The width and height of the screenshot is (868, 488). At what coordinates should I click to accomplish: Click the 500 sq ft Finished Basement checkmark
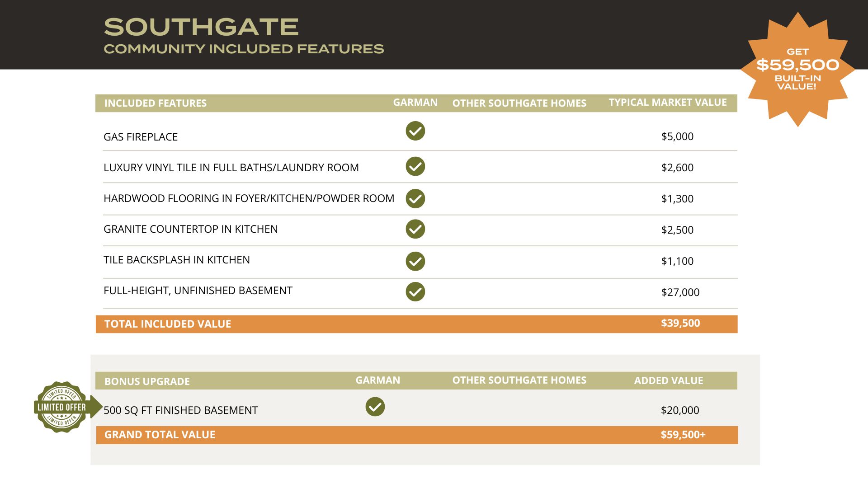[x=375, y=407]
